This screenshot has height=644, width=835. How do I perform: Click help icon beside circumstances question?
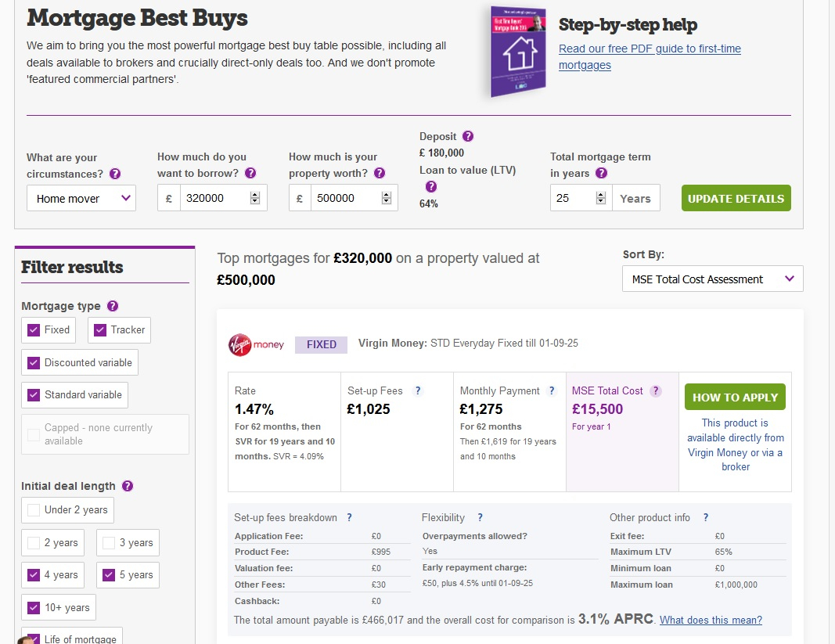115,174
